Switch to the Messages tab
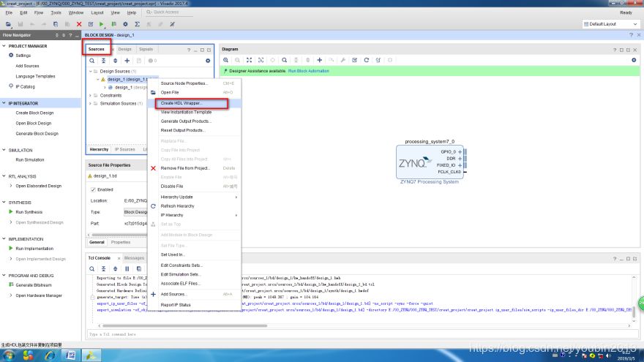The width and height of the screenshot is (644, 362). pos(135,258)
